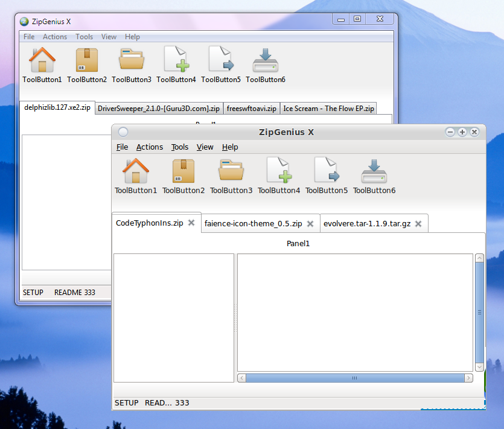Click SETUP in back window status bar
This screenshot has width=504, height=429.
33,293
